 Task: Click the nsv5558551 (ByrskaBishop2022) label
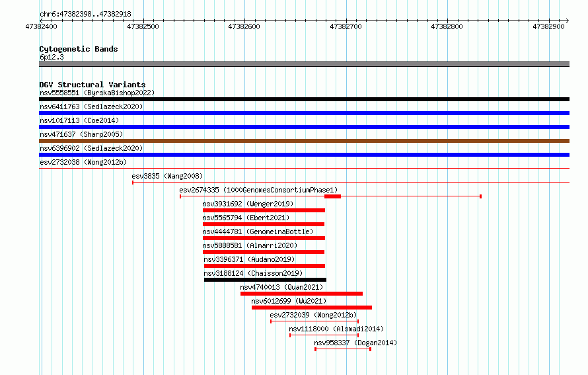coord(97,93)
